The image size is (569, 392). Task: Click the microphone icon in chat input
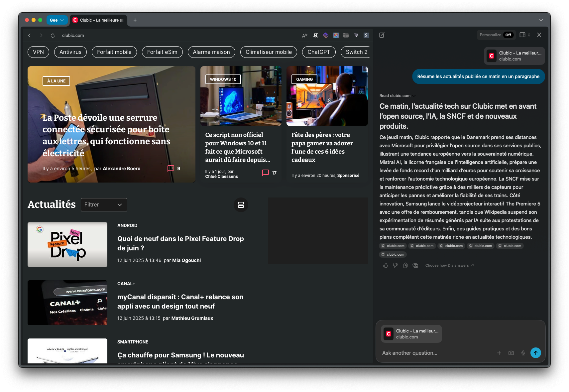tap(523, 353)
